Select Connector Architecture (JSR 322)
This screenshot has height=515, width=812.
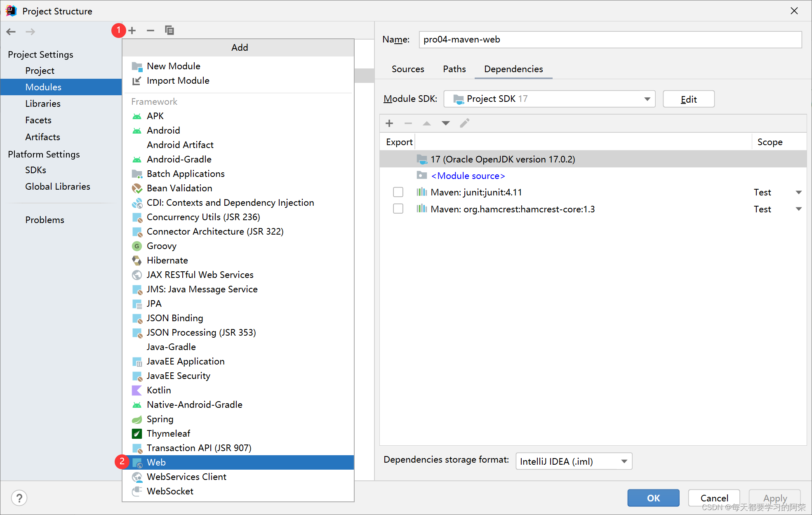pyautogui.click(x=238, y=231)
